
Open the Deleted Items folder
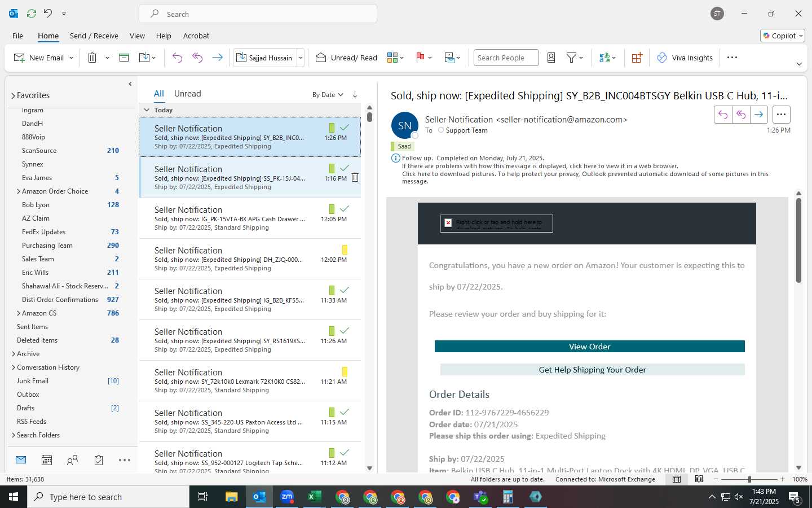pyautogui.click(x=37, y=340)
